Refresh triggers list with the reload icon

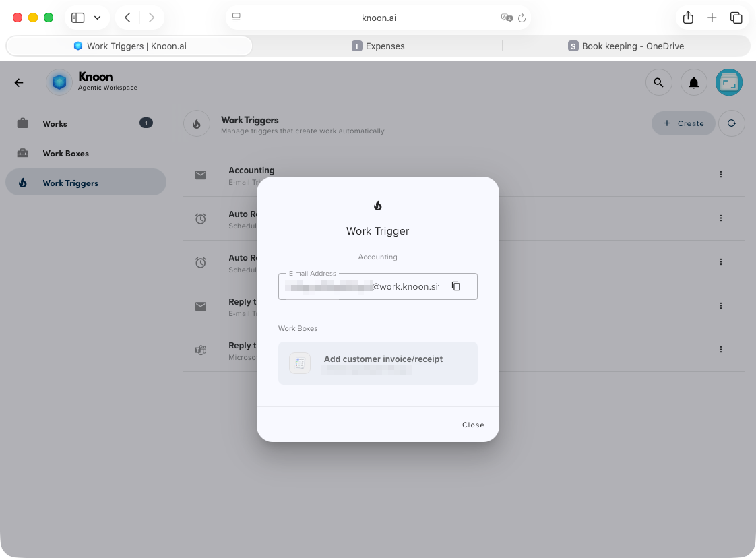pyautogui.click(x=732, y=123)
